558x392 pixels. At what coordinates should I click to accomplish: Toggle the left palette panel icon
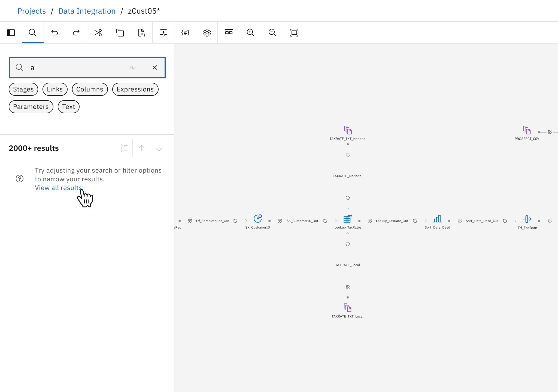click(11, 33)
